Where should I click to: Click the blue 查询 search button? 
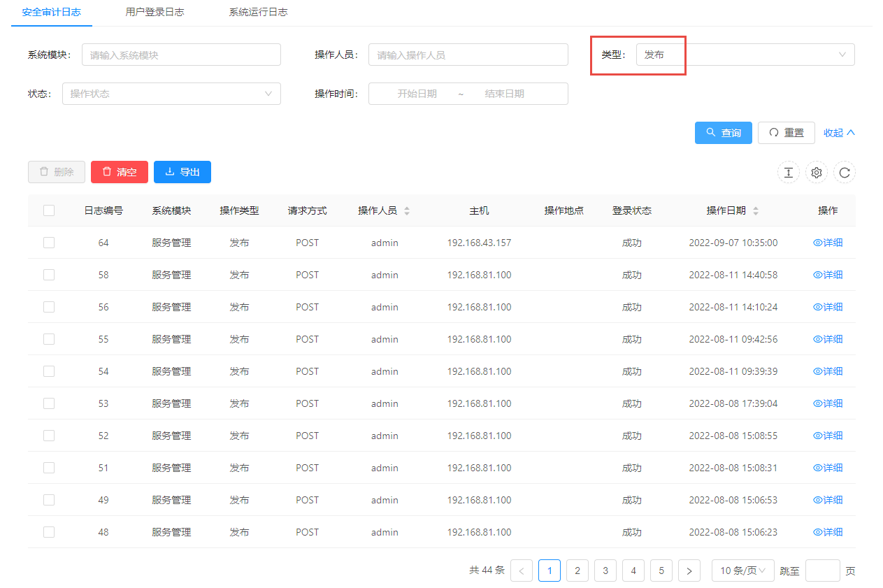[723, 133]
